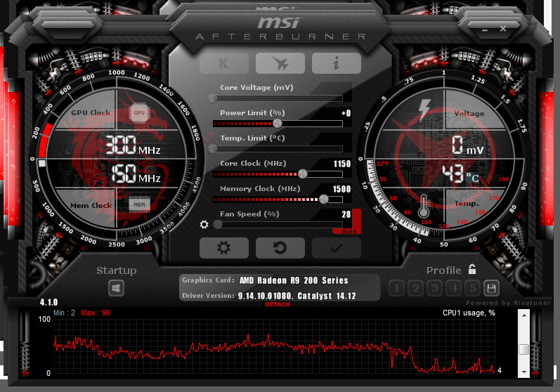Image resolution: width=560 pixels, height=392 pixels.
Task: Open fan speed settings gear icon
Action: 204,225
